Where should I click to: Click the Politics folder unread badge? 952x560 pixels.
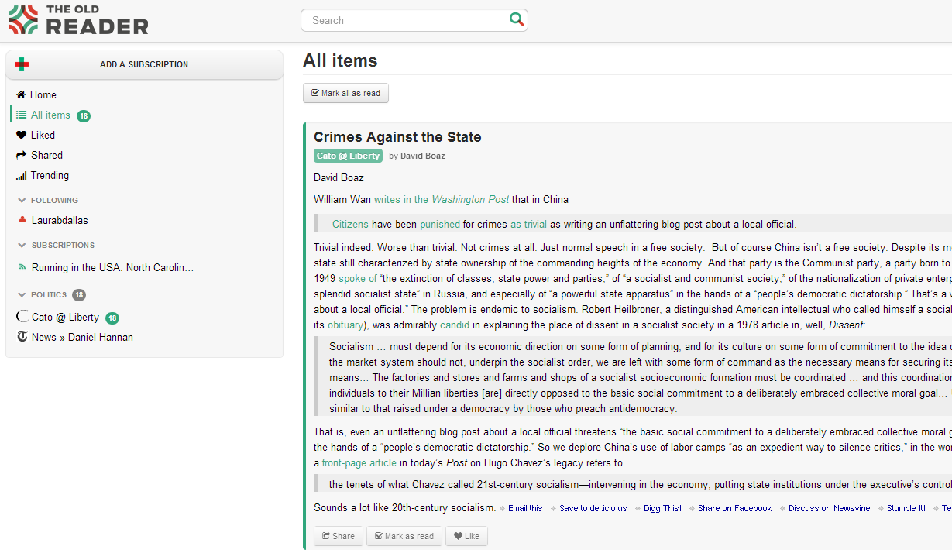pos(79,295)
